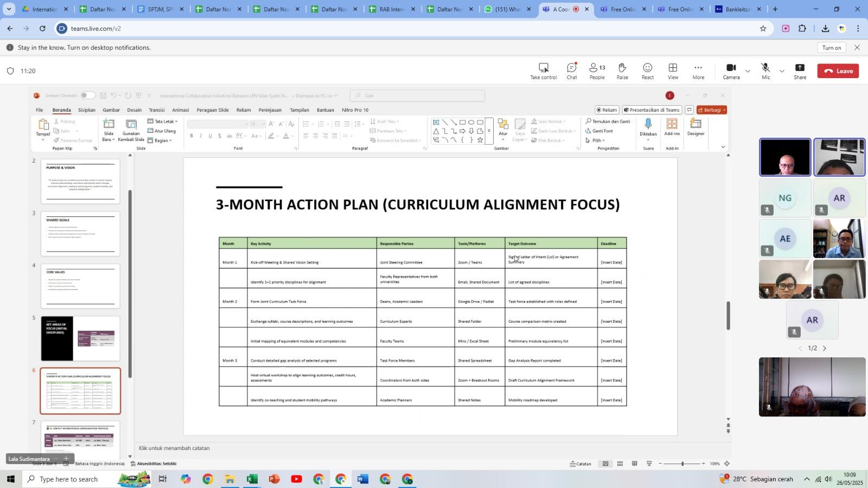Select slide 5 Key Areas of Focus thumbnail

click(80, 338)
